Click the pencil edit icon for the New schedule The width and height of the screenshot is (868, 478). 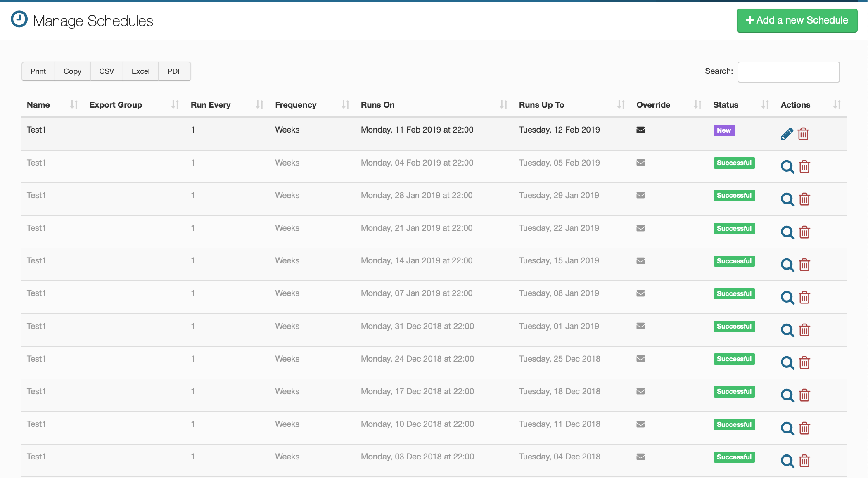[x=787, y=134]
